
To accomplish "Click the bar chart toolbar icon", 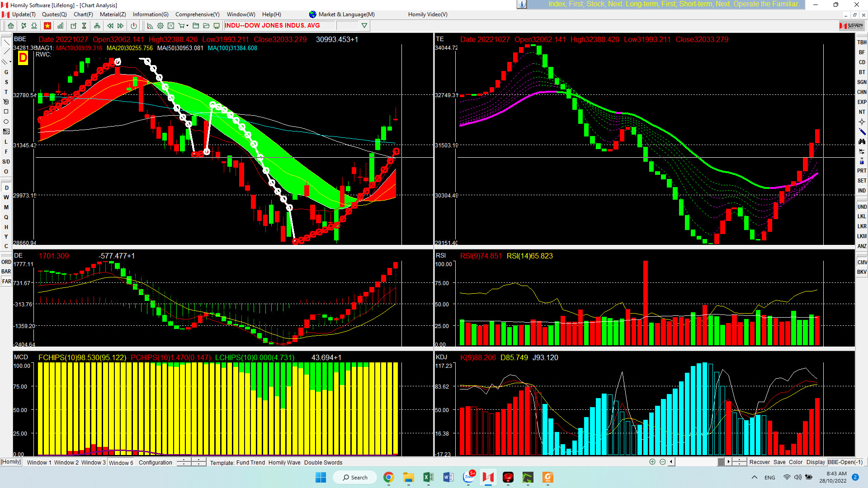I will pos(60,26).
